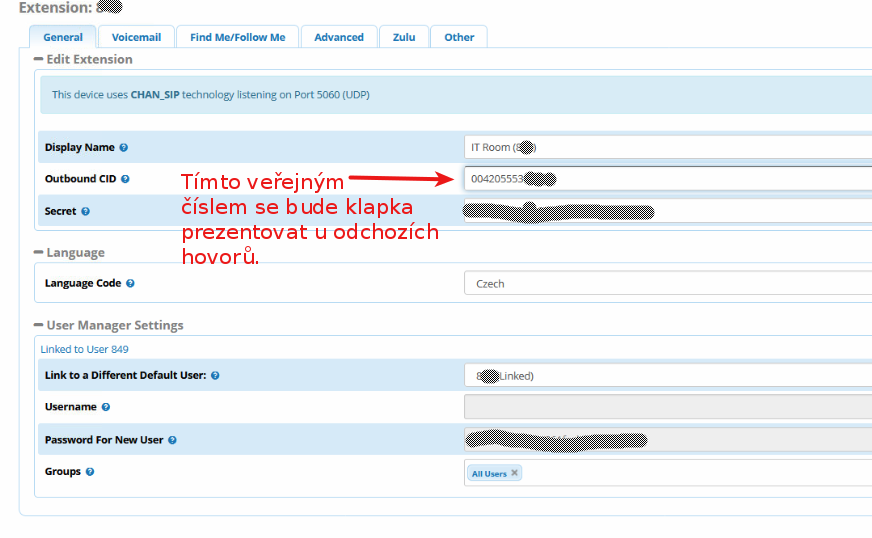
Task: Click help icon next to Username
Action: [106, 408]
